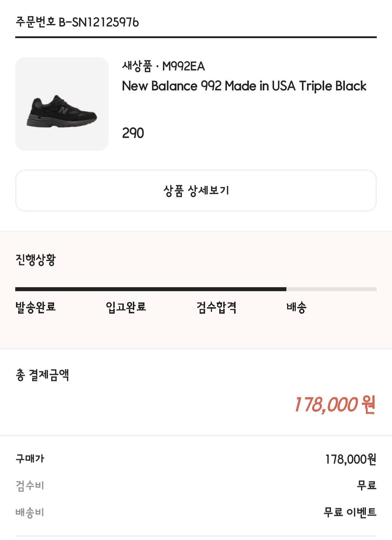Image resolution: width=392 pixels, height=540 pixels.
Task: Select the 발송완료 progress step
Action: coord(36,307)
